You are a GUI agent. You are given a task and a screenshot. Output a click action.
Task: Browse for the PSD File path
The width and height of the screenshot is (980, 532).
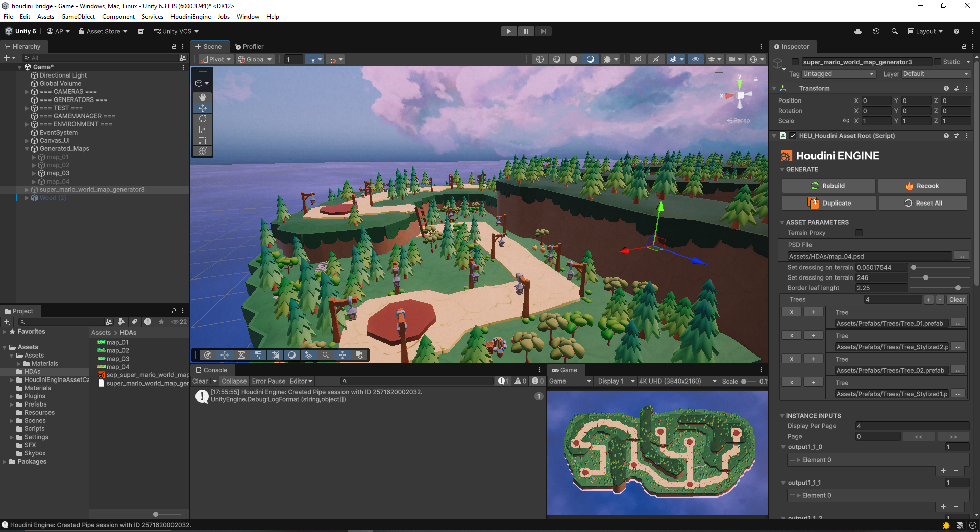click(x=962, y=256)
